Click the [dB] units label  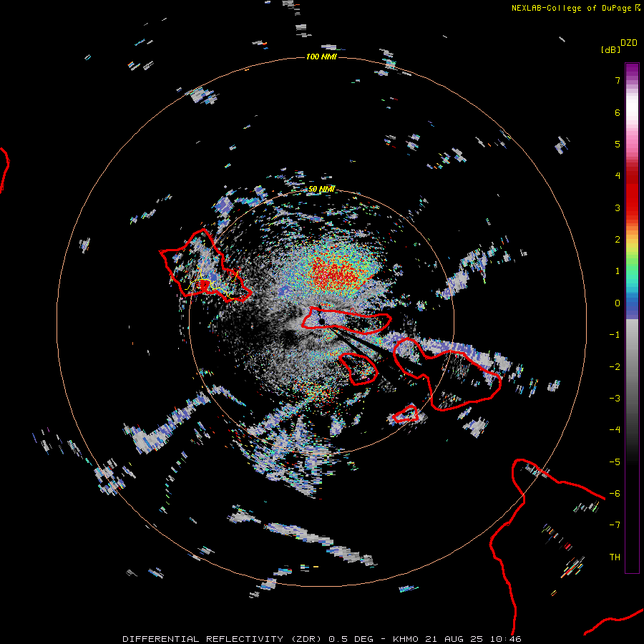611,49
